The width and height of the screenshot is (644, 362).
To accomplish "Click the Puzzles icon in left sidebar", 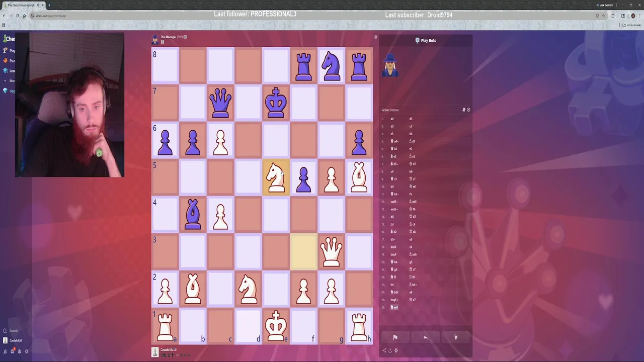I will click(6, 60).
